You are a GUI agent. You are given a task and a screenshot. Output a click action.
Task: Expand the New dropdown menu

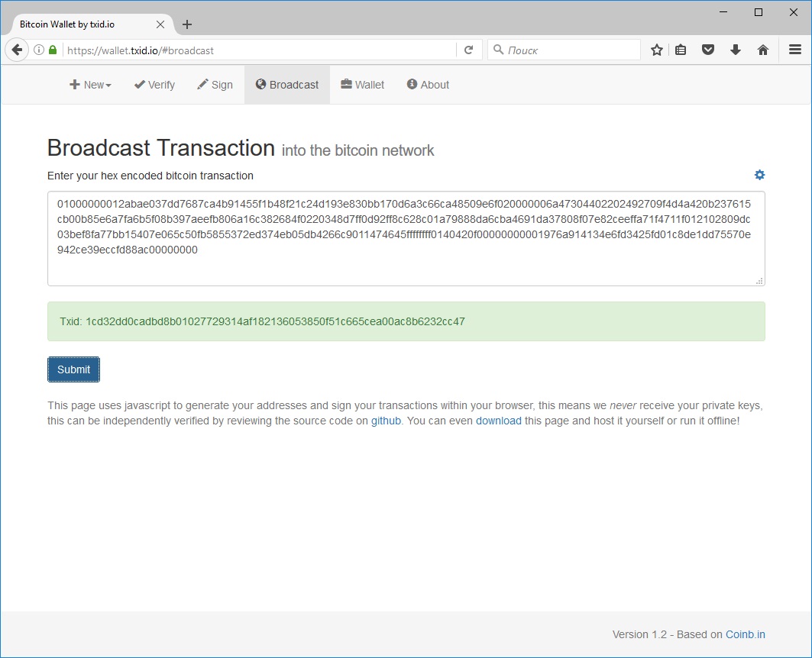click(90, 85)
